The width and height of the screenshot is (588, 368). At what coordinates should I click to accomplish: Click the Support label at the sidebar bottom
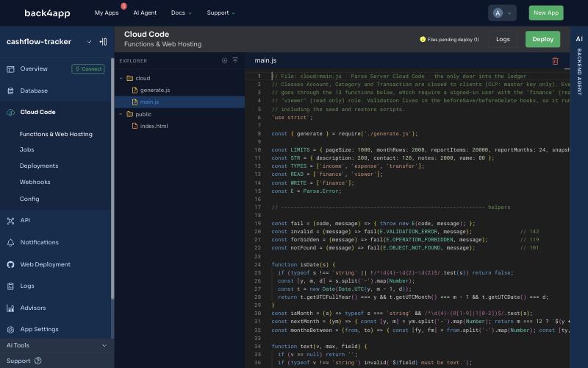coord(18,361)
